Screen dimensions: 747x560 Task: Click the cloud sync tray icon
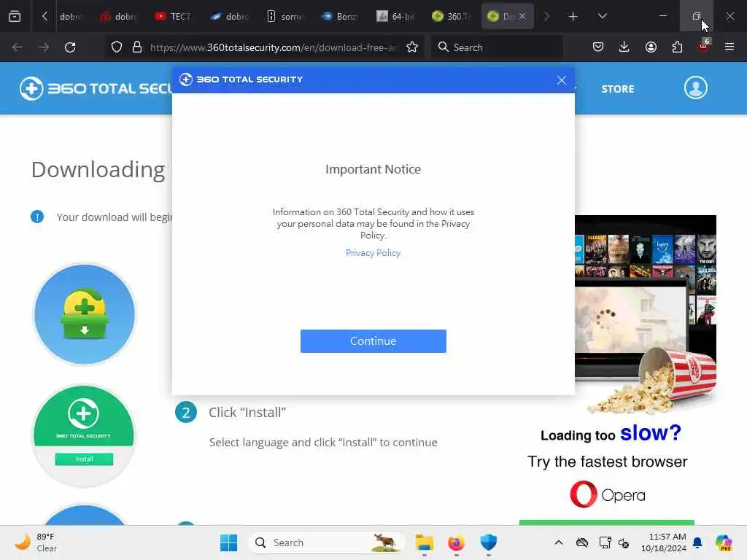(581, 542)
